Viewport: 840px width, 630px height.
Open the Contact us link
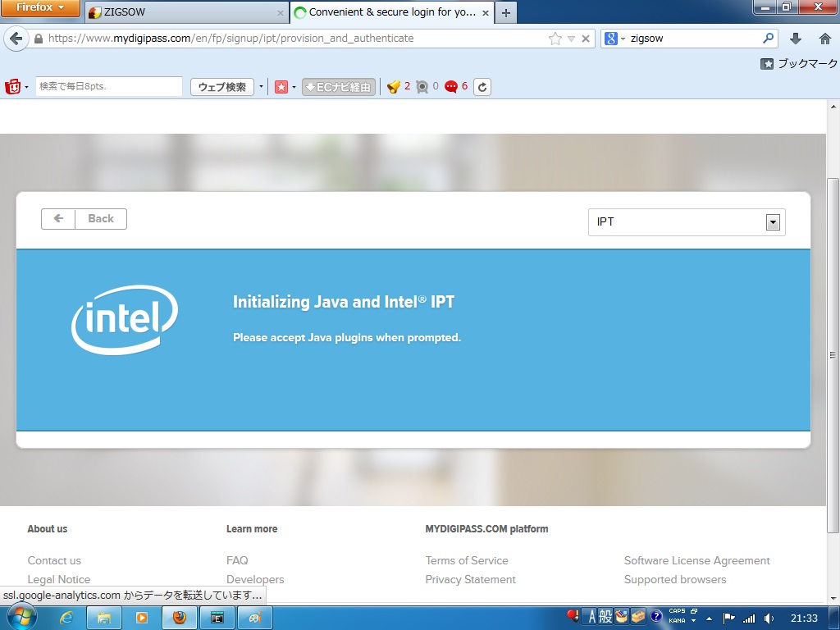pyautogui.click(x=54, y=560)
